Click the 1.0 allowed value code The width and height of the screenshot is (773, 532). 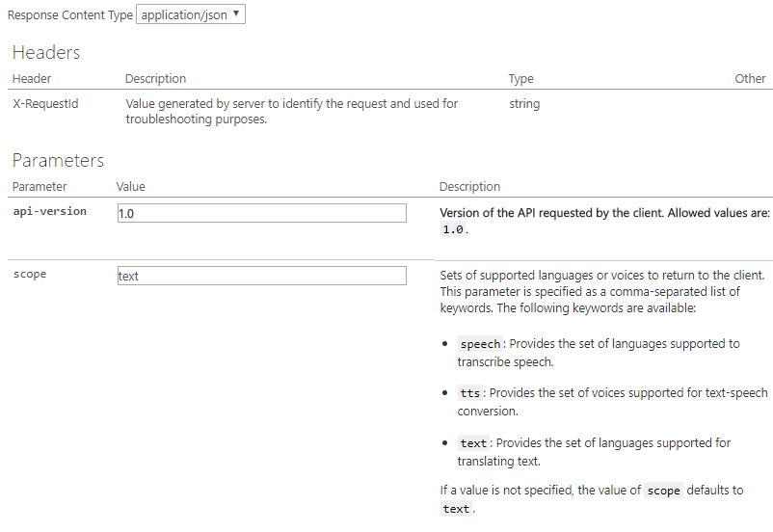tap(453, 229)
